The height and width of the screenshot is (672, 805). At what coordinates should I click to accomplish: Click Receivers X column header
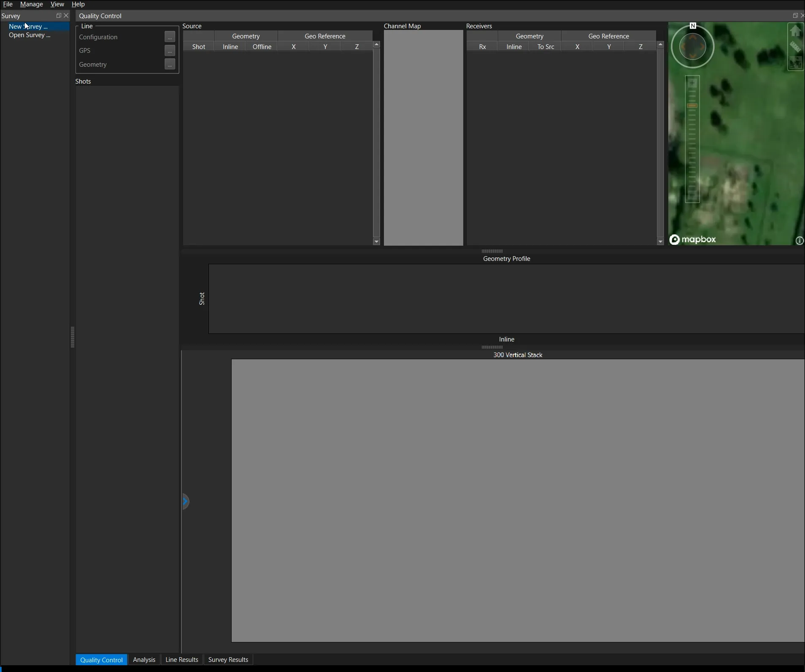(578, 47)
